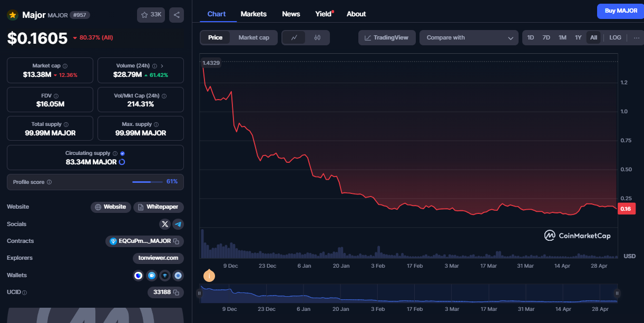
Task: Open the Compare with dropdown
Action: (x=469, y=37)
